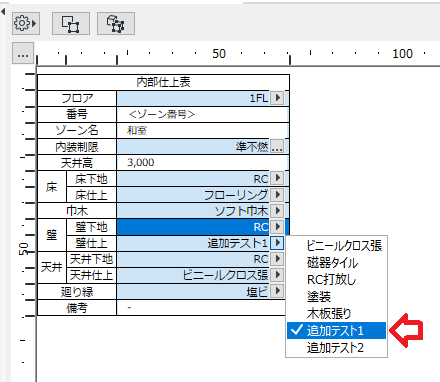Click the 壁 group label
Image resolution: width=440 pixels, height=382 pixels.
pyautogui.click(x=52, y=235)
